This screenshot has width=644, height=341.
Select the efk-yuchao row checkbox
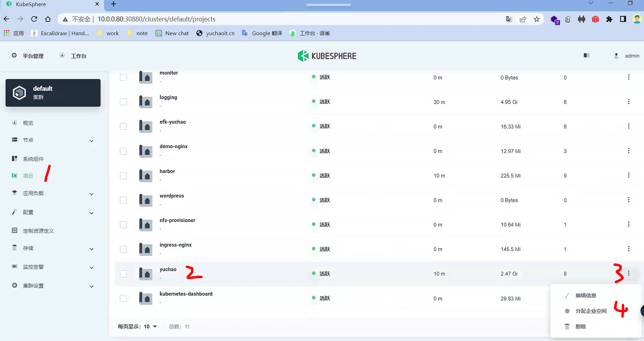[123, 126]
